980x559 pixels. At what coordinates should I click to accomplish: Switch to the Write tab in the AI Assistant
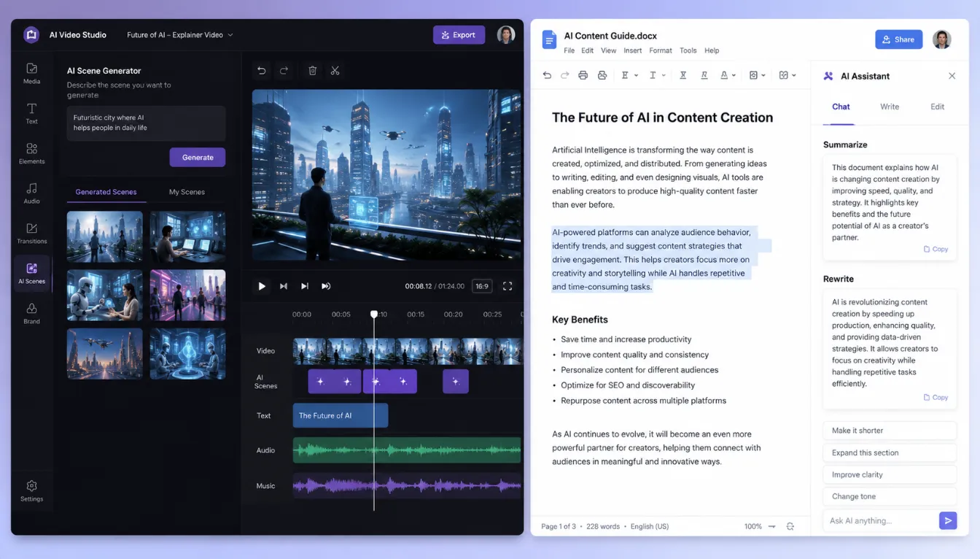tap(890, 107)
